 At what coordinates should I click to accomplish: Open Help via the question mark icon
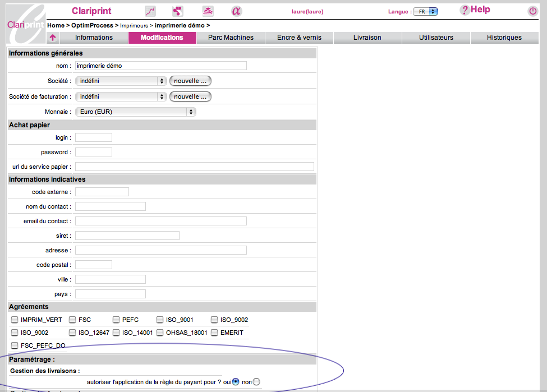coord(465,10)
